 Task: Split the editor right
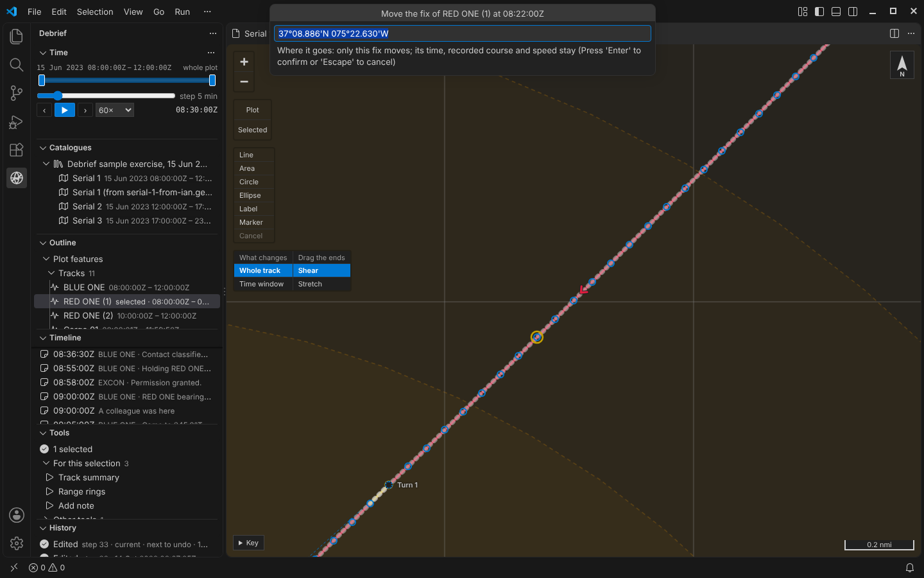pos(894,33)
